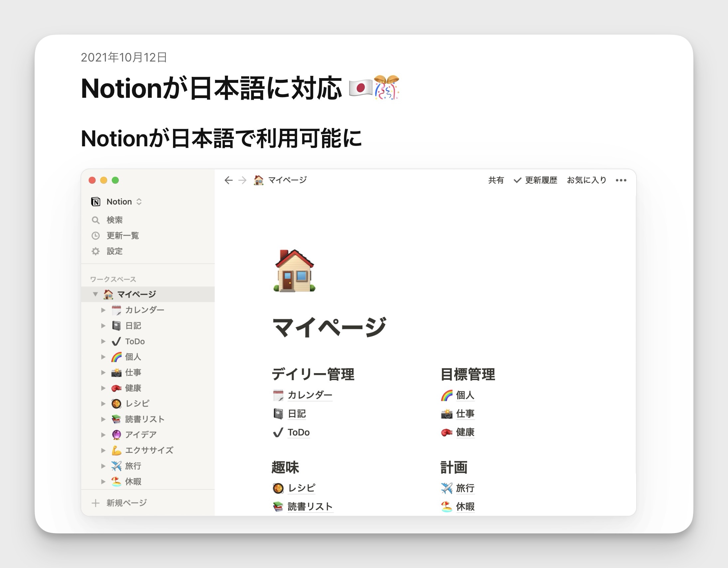Screen dimensions: 728x568
Task: Click the forward arrow in top bar
Action: pyautogui.click(x=242, y=180)
